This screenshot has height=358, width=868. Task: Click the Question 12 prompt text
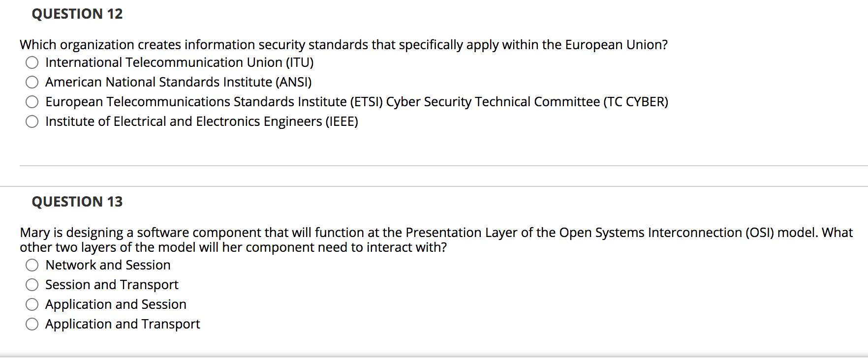click(x=343, y=45)
